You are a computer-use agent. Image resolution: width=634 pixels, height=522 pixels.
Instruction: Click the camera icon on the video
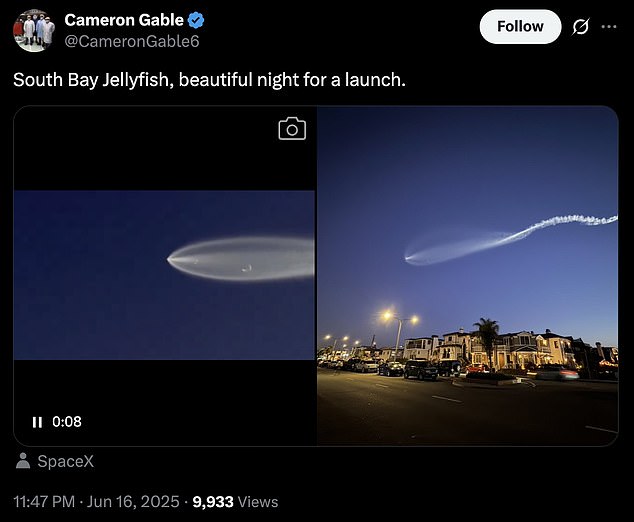[292, 129]
